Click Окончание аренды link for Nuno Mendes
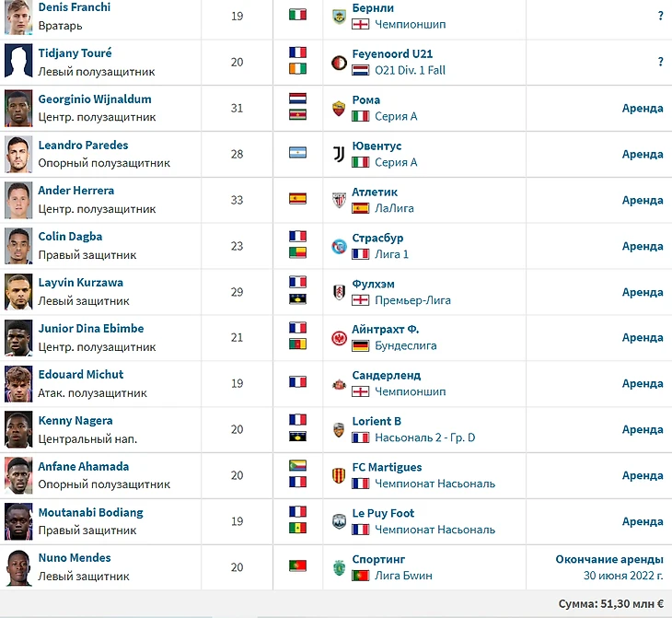Viewport: 672px width, 618px height. (609, 559)
